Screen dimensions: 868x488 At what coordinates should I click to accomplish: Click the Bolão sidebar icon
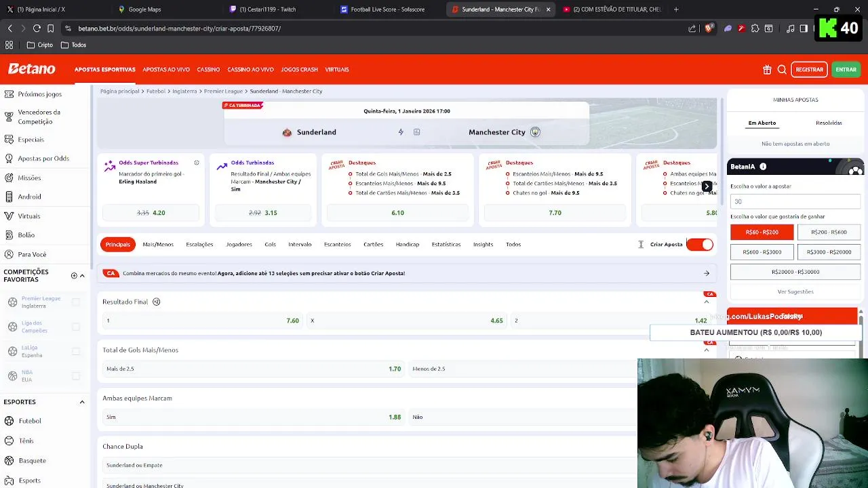pos(9,235)
